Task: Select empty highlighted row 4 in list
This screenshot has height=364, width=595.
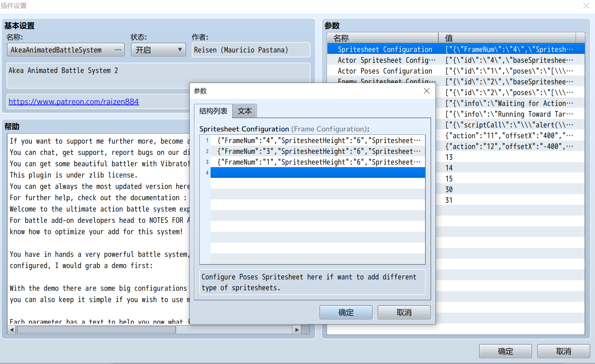Action: coord(318,173)
